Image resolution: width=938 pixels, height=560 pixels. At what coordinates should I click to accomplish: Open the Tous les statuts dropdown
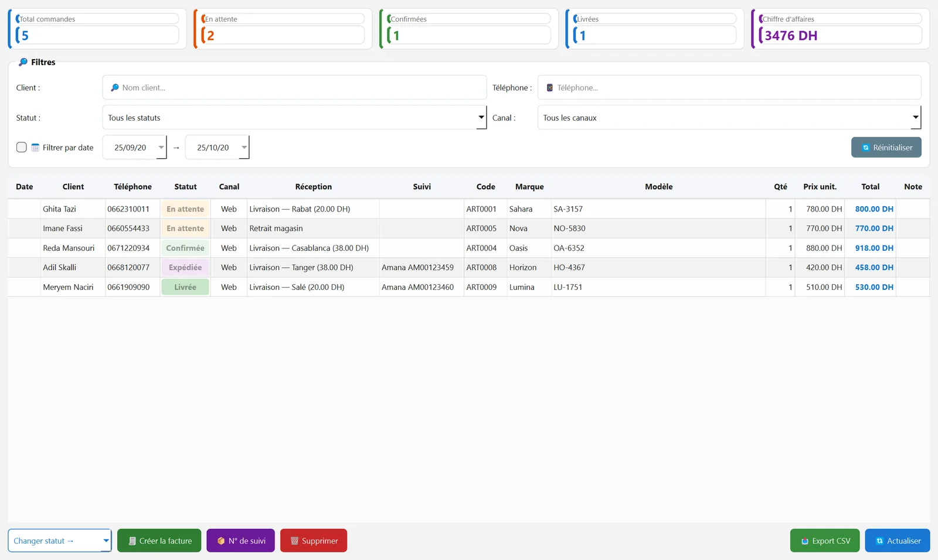point(294,118)
